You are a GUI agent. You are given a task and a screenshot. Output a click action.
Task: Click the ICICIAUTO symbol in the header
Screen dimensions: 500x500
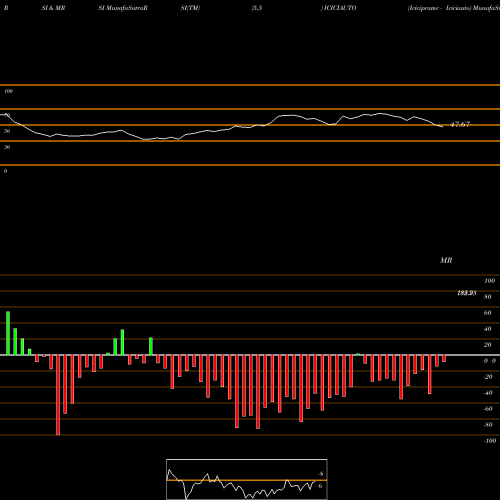click(340, 8)
